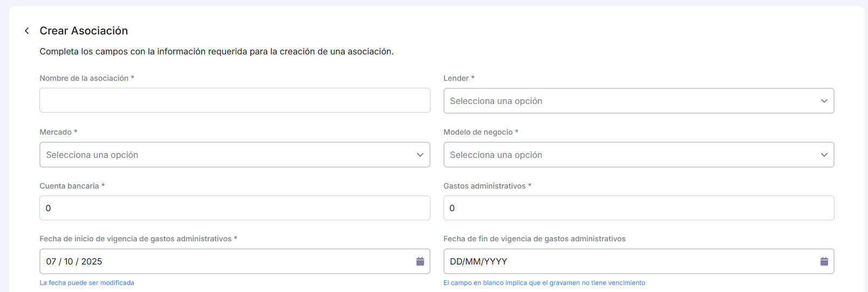Focus the Nombre de la asociación input

[x=235, y=100]
